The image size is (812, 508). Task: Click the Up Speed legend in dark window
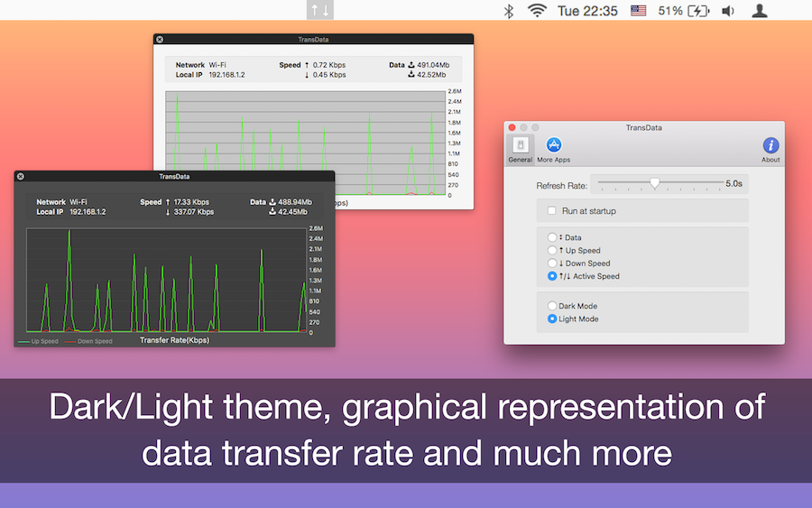tap(38, 341)
